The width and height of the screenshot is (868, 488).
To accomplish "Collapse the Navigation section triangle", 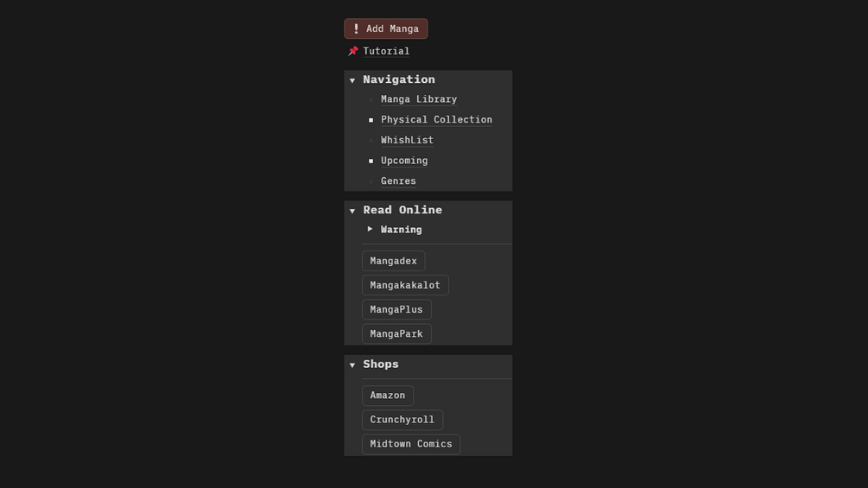I will pos(352,80).
